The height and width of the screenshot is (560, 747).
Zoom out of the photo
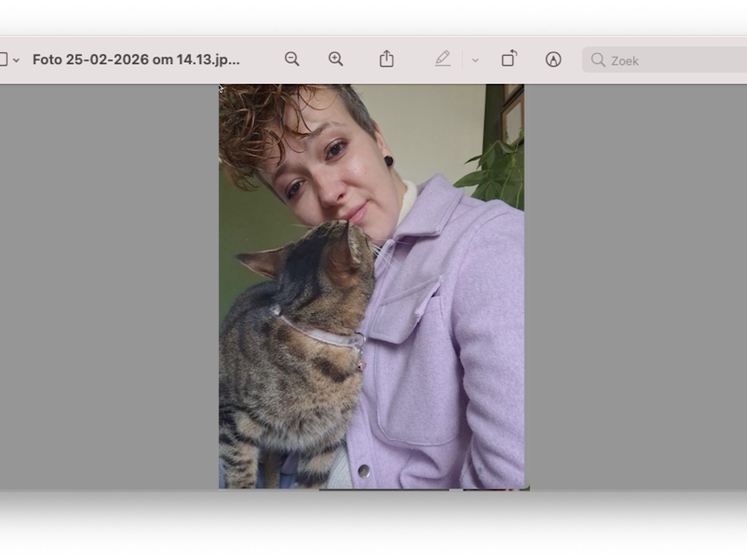(291, 59)
